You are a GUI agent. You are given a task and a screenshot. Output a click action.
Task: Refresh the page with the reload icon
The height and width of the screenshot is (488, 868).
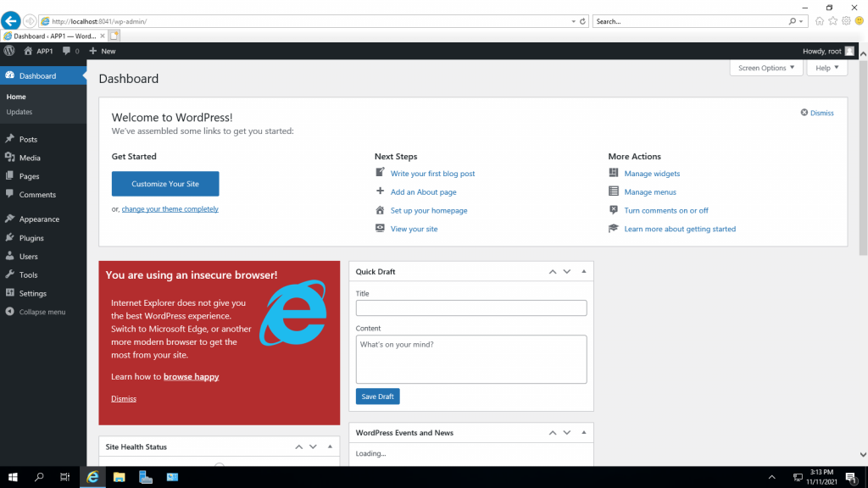click(582, 21)
